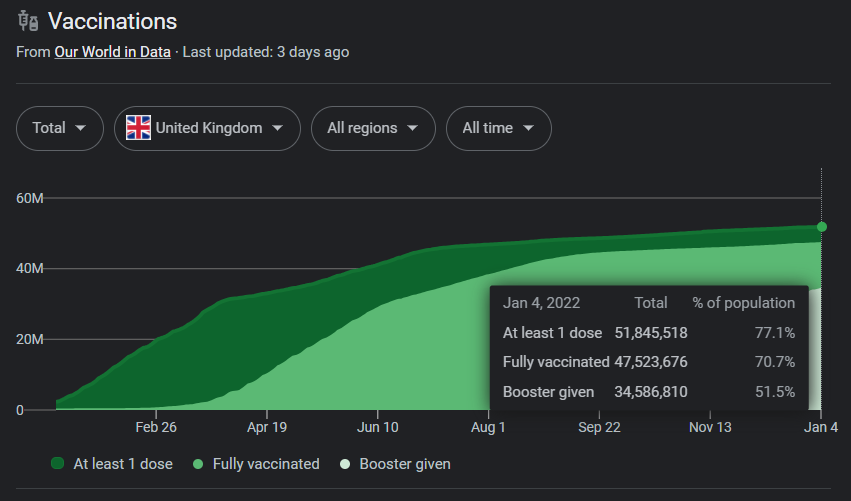
Task: Expand the United Kingdom country dropdown
Action: pos(207,128)
